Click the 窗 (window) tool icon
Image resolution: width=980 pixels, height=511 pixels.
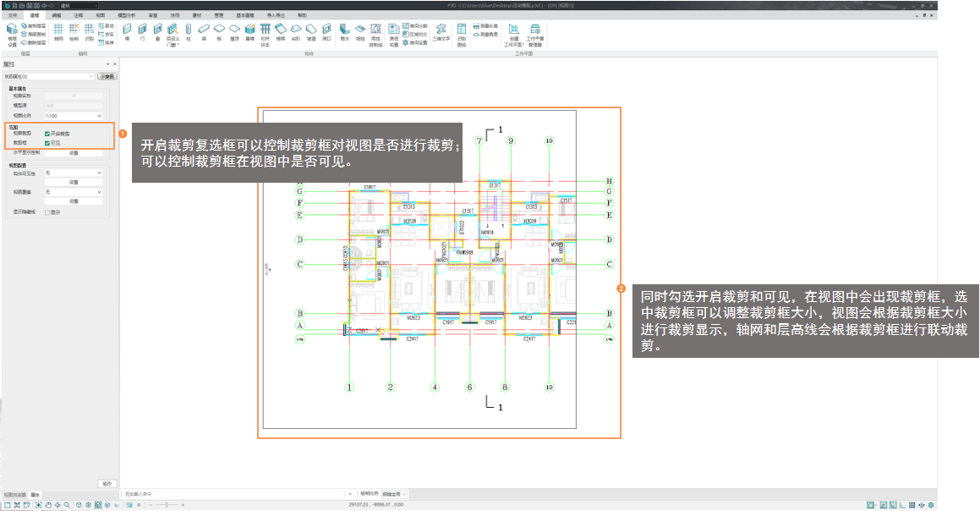(x=157, y=31)
